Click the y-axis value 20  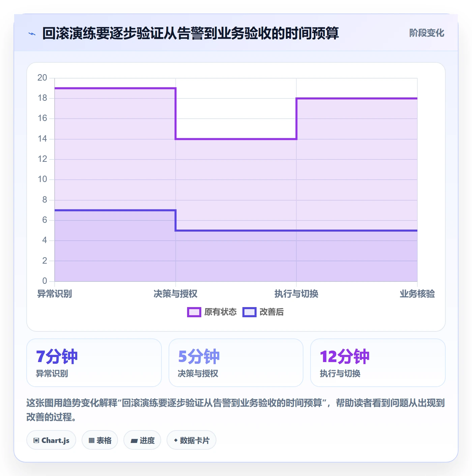[x=42, y=78]
